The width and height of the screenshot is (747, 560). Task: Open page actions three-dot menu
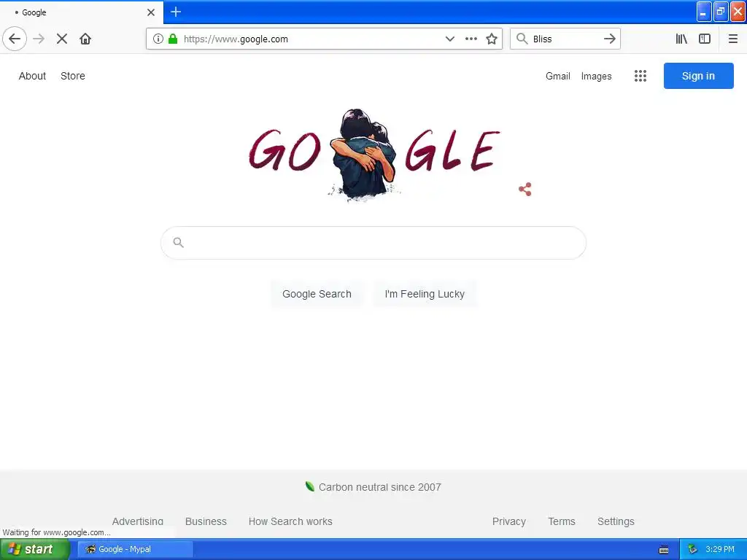click(471, 39)
